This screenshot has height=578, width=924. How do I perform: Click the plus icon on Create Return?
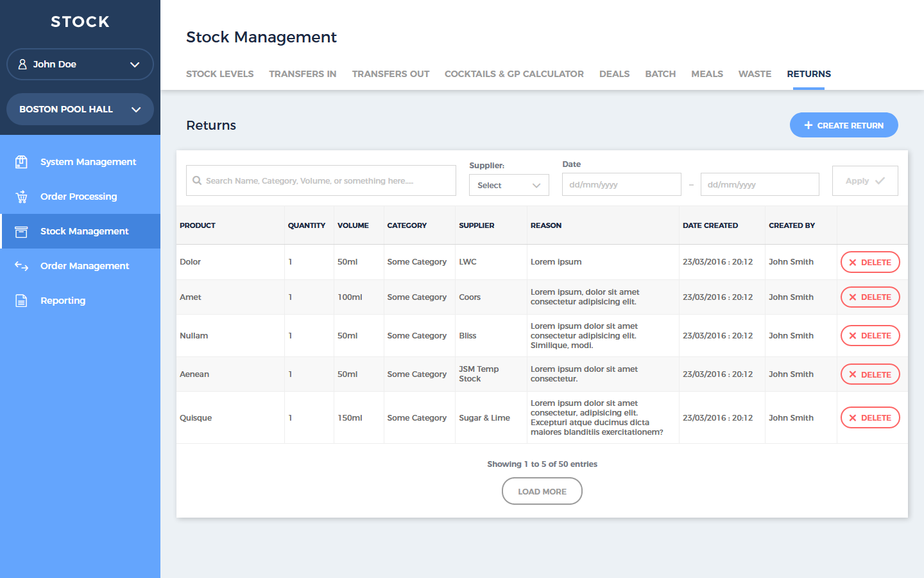[x=808, y=125]
